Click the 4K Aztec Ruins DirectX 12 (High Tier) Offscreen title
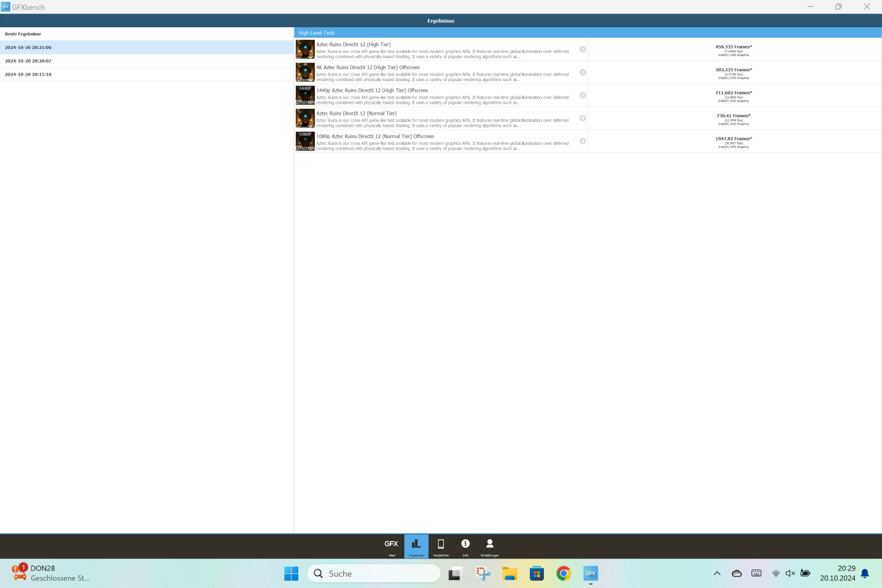This screenshot has width=882, height=588. click(368, 68)
